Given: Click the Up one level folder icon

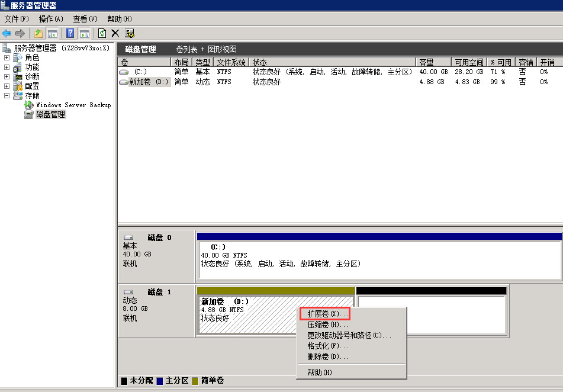Looking at the screenshot, I should pyautogui.click(x=38, y=33).
